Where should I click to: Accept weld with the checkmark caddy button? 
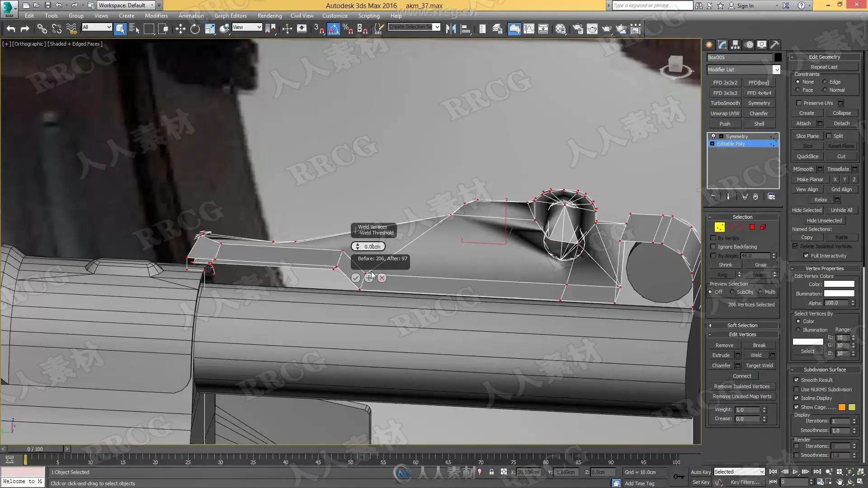click(356, 278)
